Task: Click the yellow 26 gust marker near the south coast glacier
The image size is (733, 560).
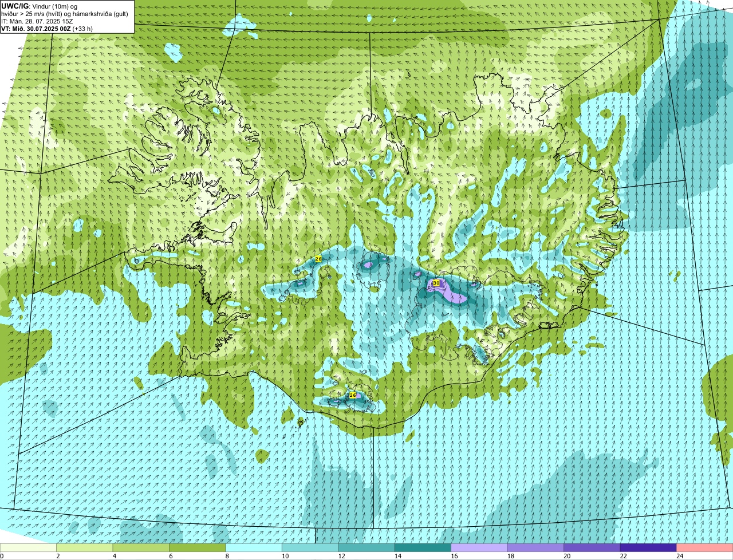Action: [352, 395]
